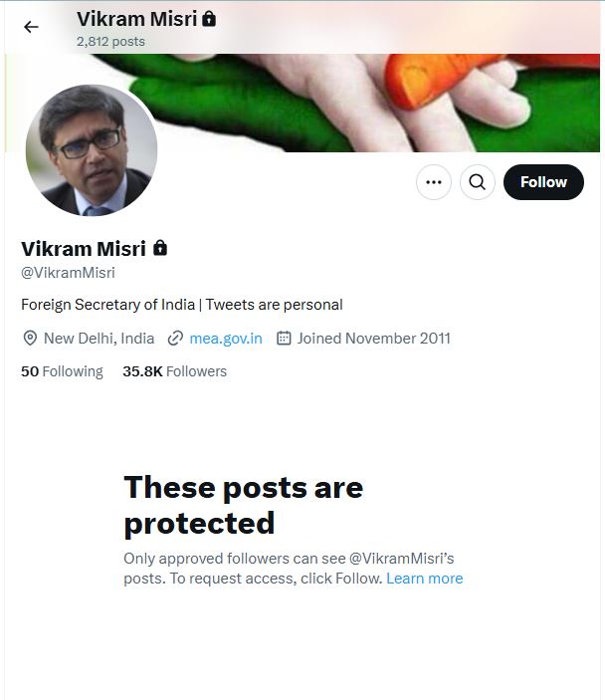View the profile banner image

click(378, 100)
